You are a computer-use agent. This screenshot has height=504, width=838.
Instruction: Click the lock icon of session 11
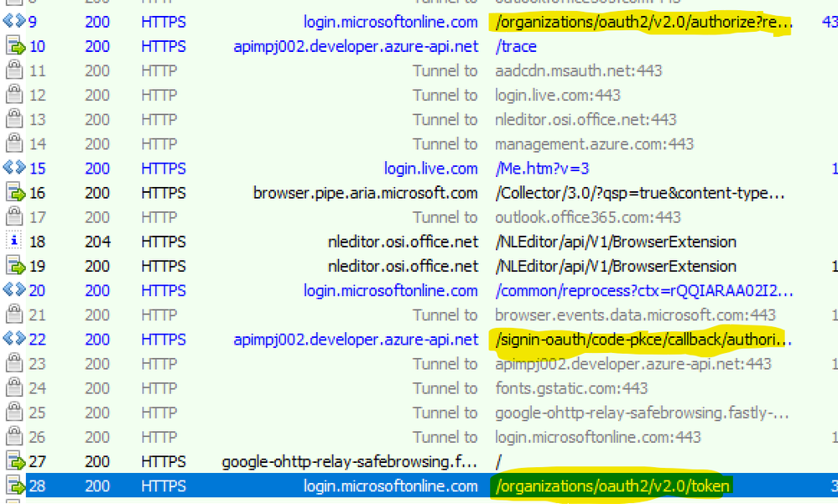[x=14, y=70]
